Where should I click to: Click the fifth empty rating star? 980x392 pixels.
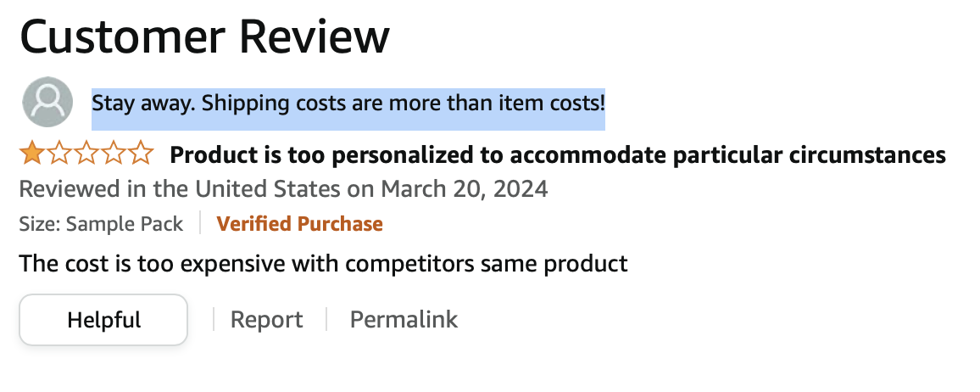click(142, 154)
